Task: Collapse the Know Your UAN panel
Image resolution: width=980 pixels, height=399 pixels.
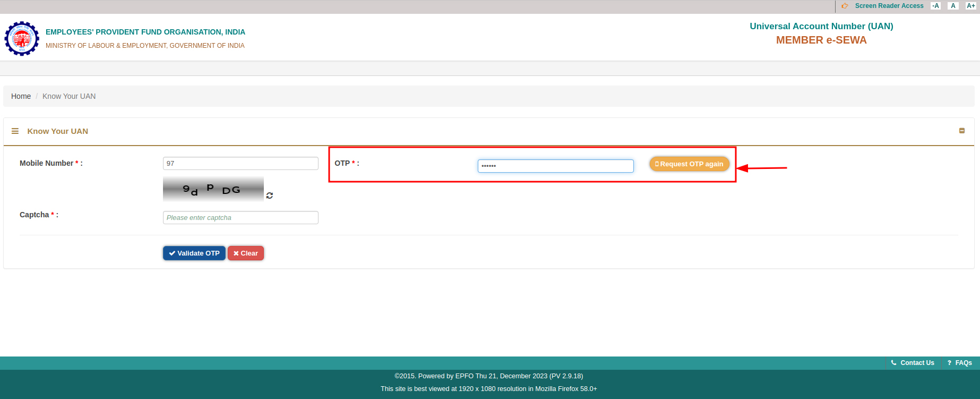Action: 962,131
